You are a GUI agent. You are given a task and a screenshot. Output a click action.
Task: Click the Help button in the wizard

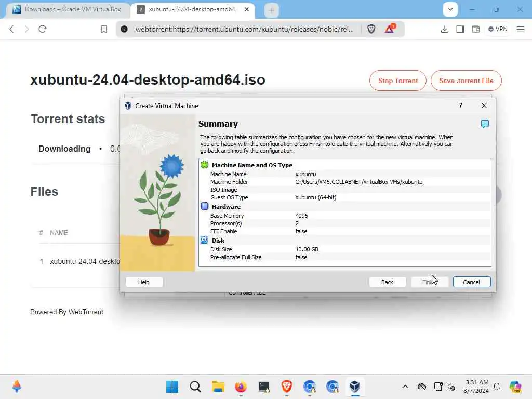[x=144, y=282]
